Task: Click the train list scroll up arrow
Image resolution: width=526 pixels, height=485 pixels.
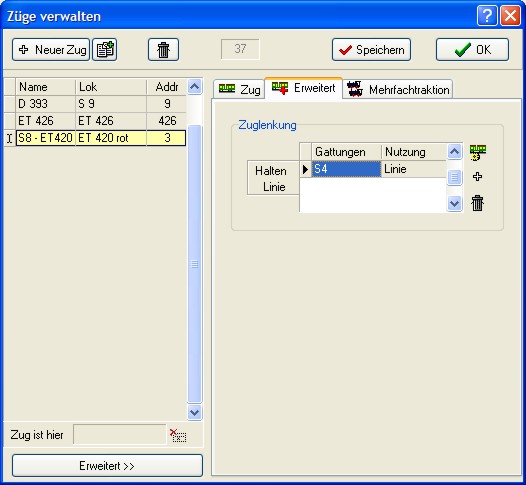Action: (x=195, y=87)
